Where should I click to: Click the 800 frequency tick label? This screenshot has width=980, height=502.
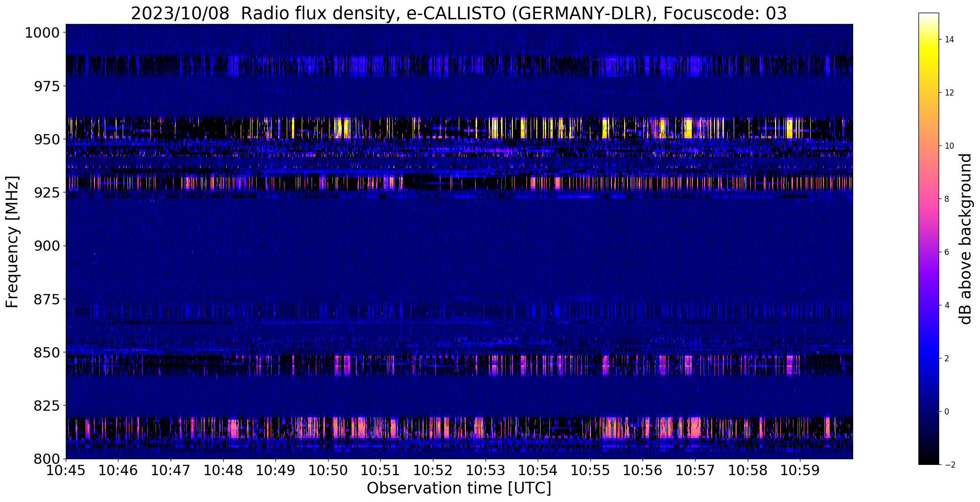(x=47, y=458)
